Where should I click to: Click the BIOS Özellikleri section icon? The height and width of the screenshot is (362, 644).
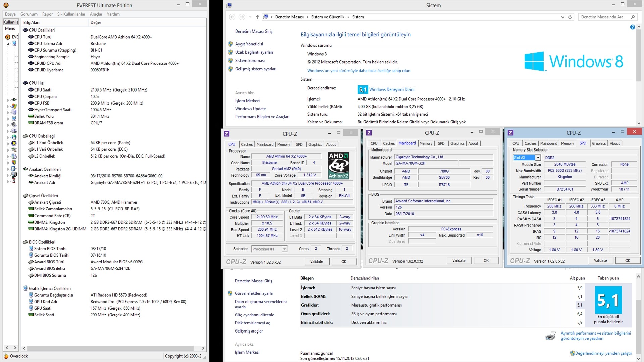(25, 242)
